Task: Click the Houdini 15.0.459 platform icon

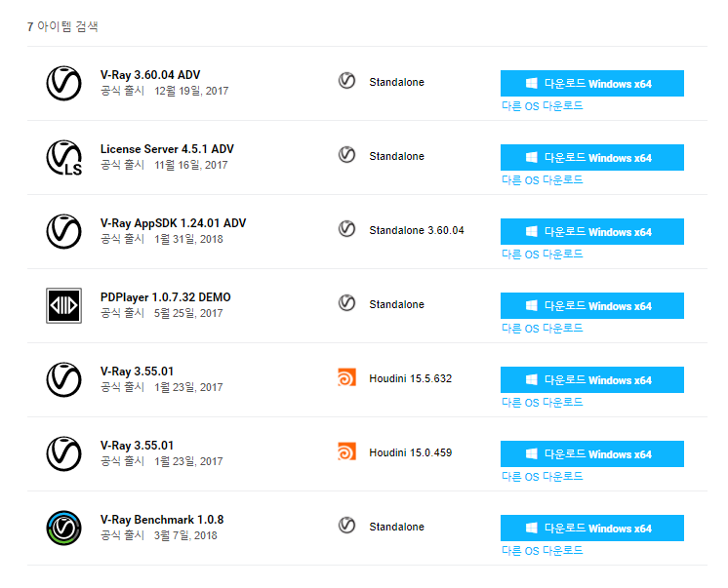Action: pos(346,452)
